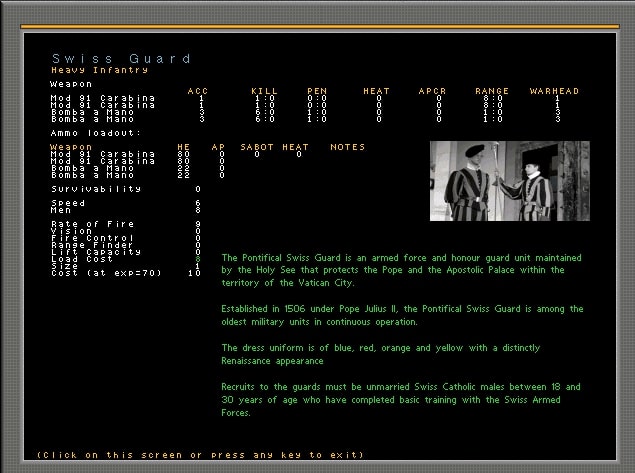Click the WARHEAD column header
Screen dimensions: 635x473
point(554,91)
